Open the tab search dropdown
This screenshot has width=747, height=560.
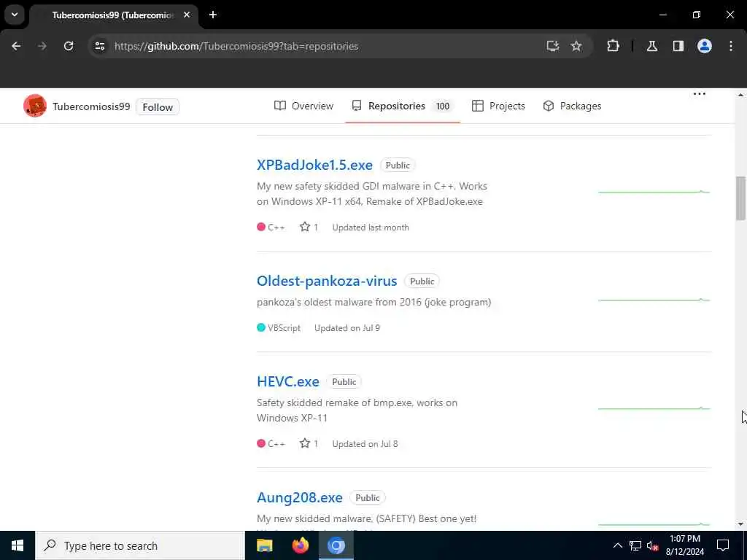(15, 15)
